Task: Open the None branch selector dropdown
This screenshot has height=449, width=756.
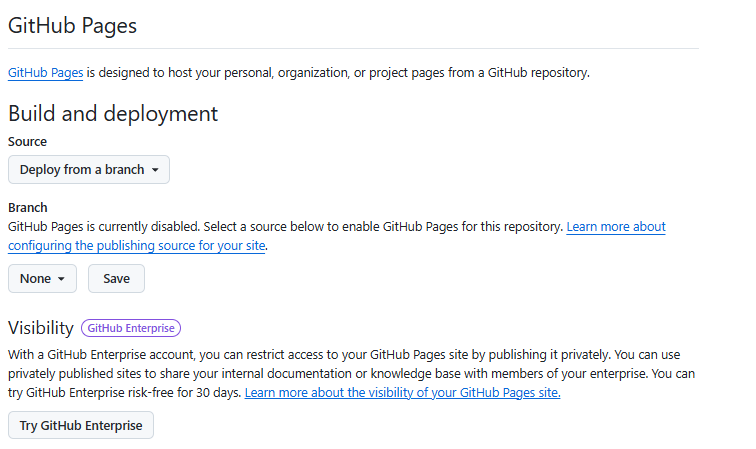Action: tap(42, 279)
